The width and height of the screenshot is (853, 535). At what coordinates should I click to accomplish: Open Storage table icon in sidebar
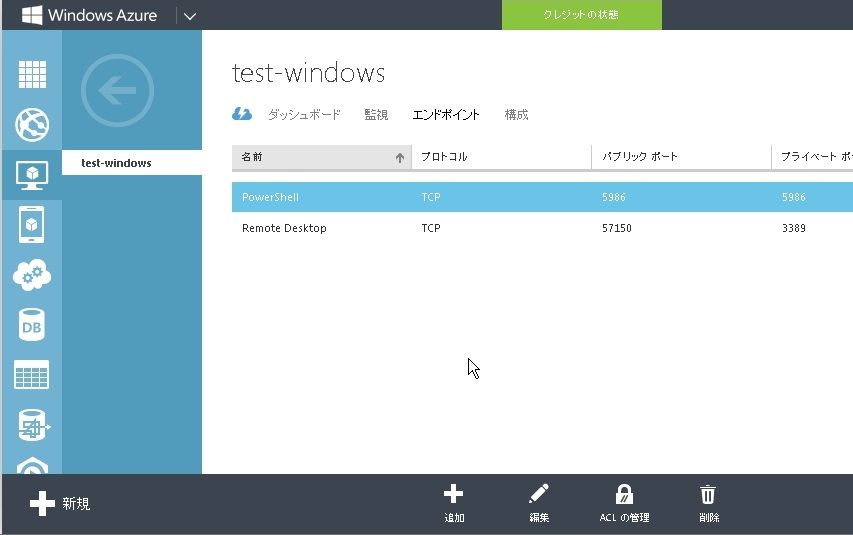pyautogui.click(x=32, y=375)
